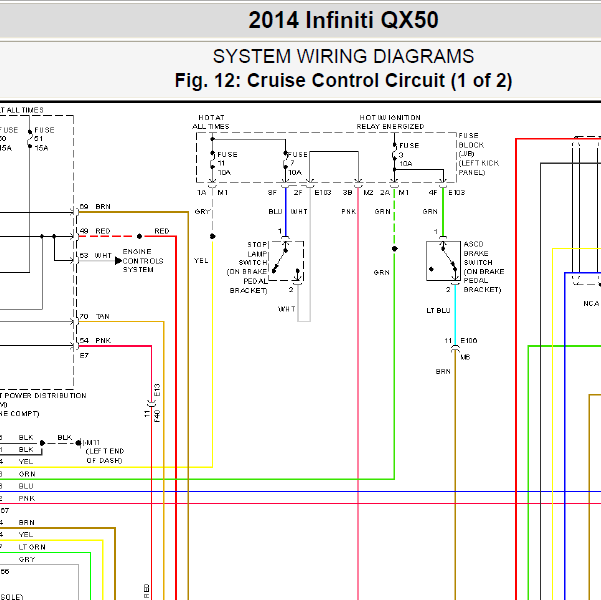Select the "LT GRN" wire label

pos(32,547)
